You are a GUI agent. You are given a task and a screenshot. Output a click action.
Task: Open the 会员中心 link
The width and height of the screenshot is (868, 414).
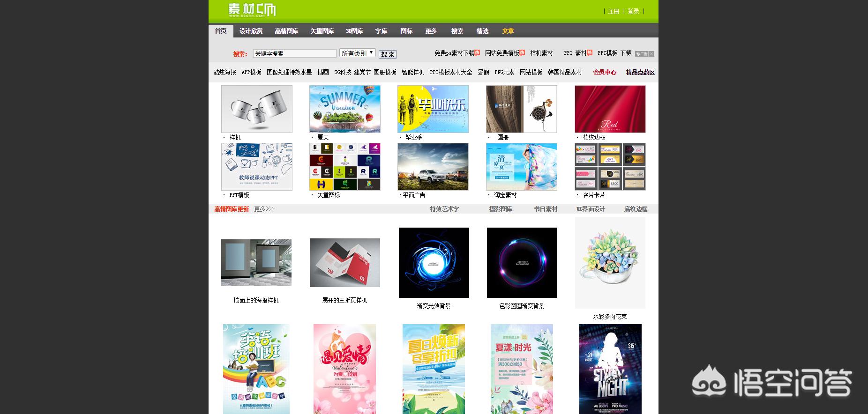tap(605, 72)
